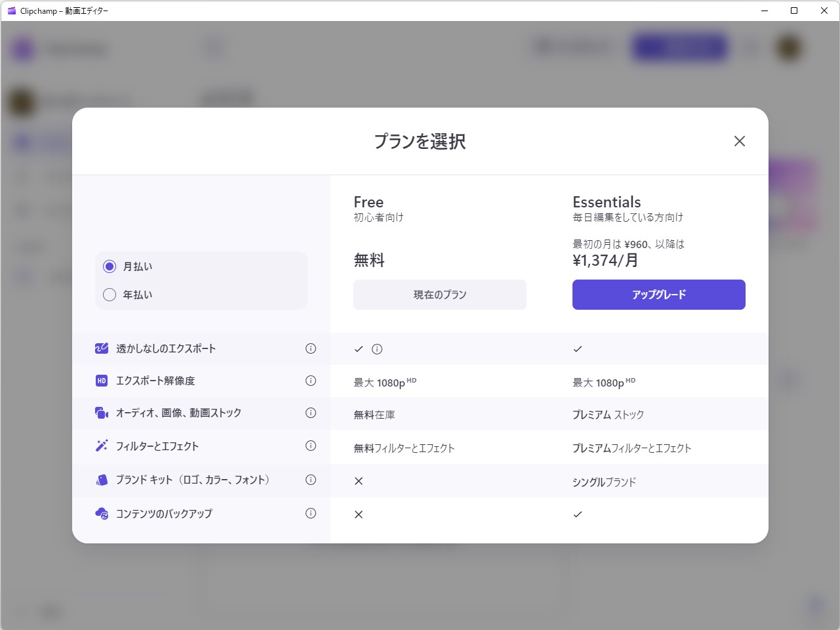Open the info tooltip for ブランド キット
Screen dimensions: 840x630
[x=311, y=480]
